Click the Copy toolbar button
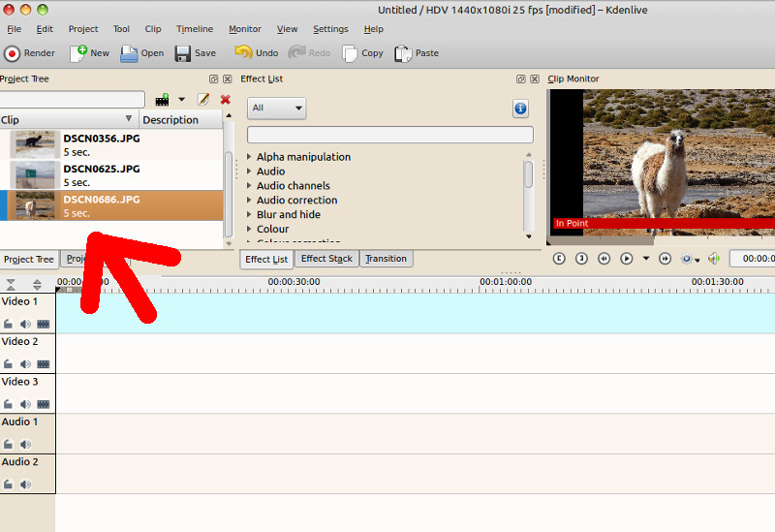Viewport: 775px width, 532px height. click(362, 53)
